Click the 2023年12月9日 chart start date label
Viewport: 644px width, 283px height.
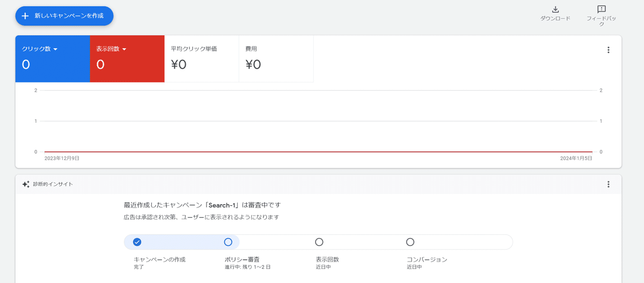[x=62, y=158]
